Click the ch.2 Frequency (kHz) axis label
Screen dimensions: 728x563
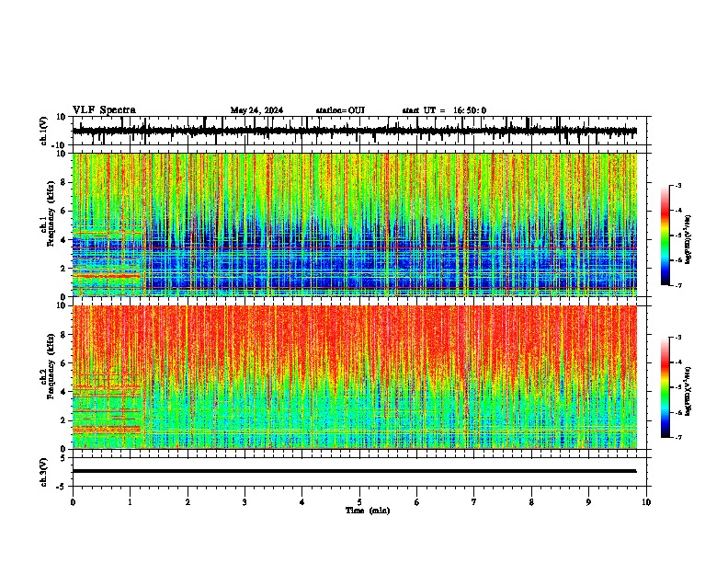click(x=47, y=365)
